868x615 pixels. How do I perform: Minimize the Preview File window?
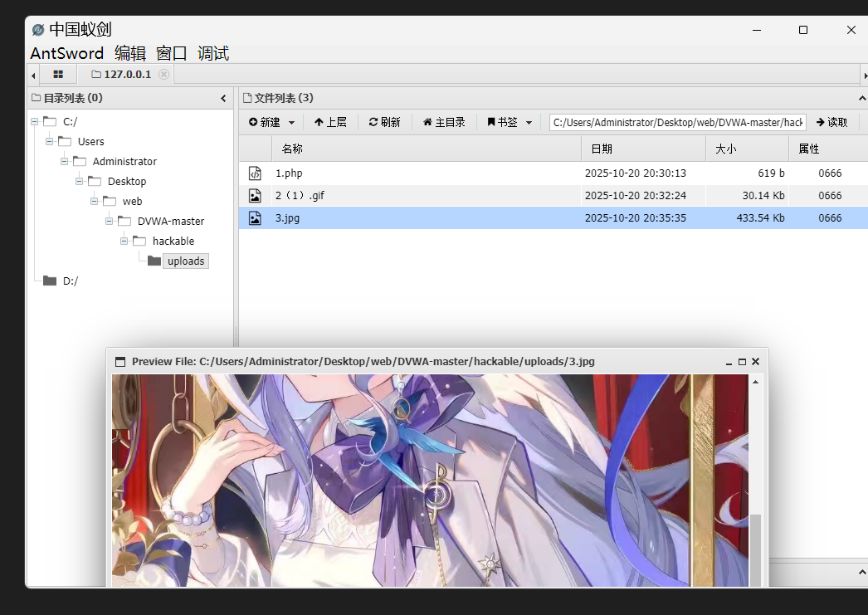(x=729, y=362)
